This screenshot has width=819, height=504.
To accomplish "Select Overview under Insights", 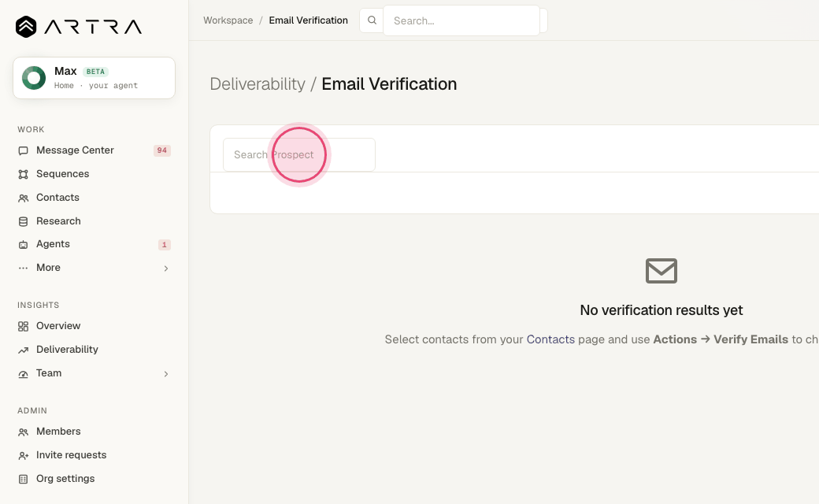I will 94,326.
